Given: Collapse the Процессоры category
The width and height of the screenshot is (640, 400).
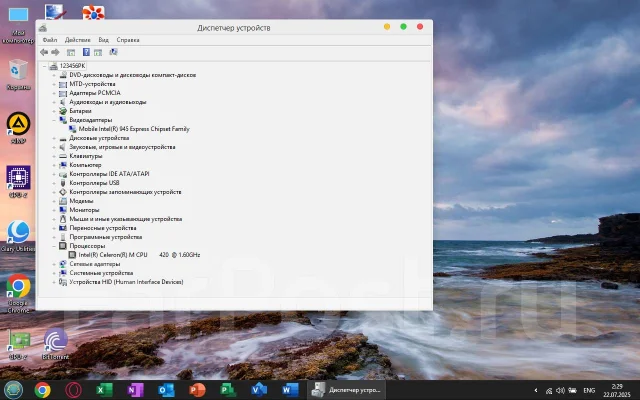Looking at the screenshot, I should [x=54, y=246].
